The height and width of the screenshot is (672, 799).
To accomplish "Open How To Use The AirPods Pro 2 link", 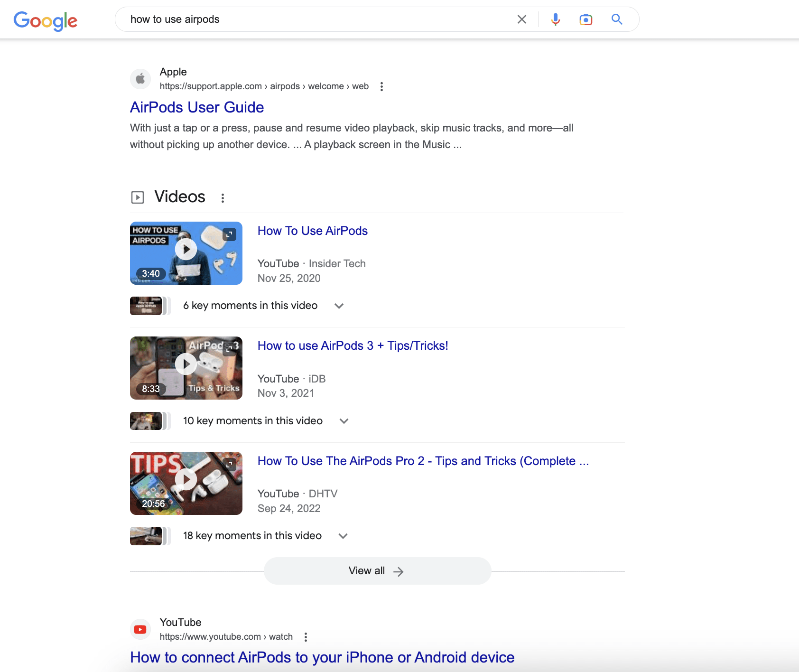I will pos(423,461).
